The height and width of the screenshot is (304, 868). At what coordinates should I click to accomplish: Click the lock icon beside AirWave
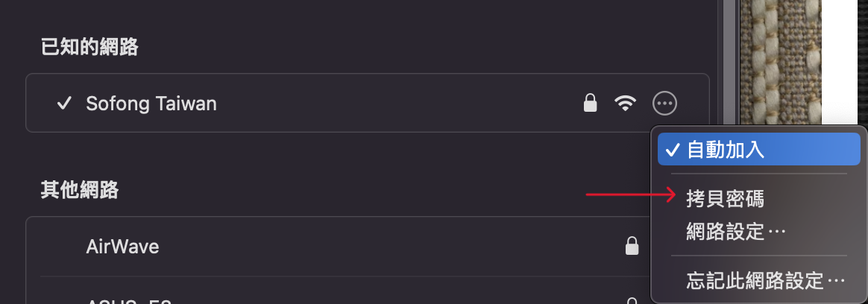[632, 246]
